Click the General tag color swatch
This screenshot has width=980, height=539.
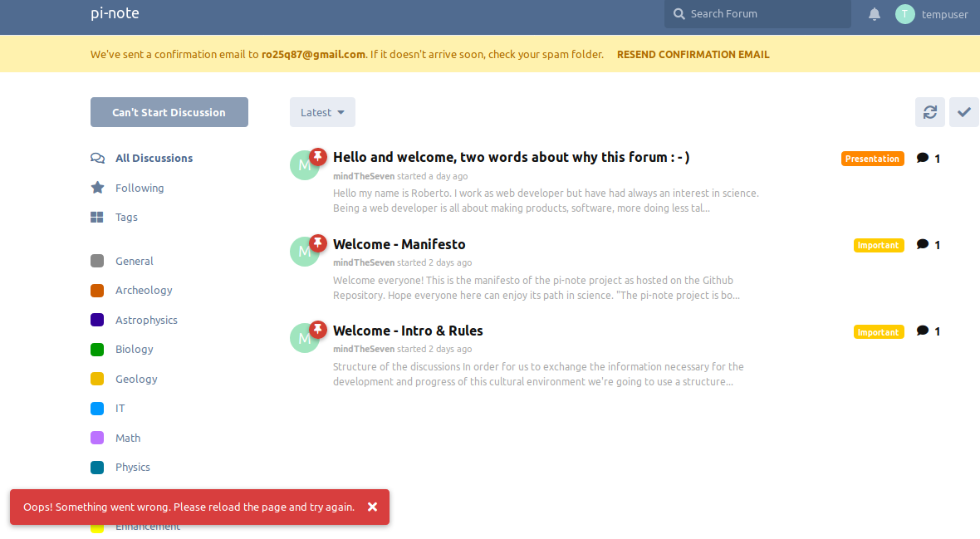pyautogui.click(x=97, y=261)
